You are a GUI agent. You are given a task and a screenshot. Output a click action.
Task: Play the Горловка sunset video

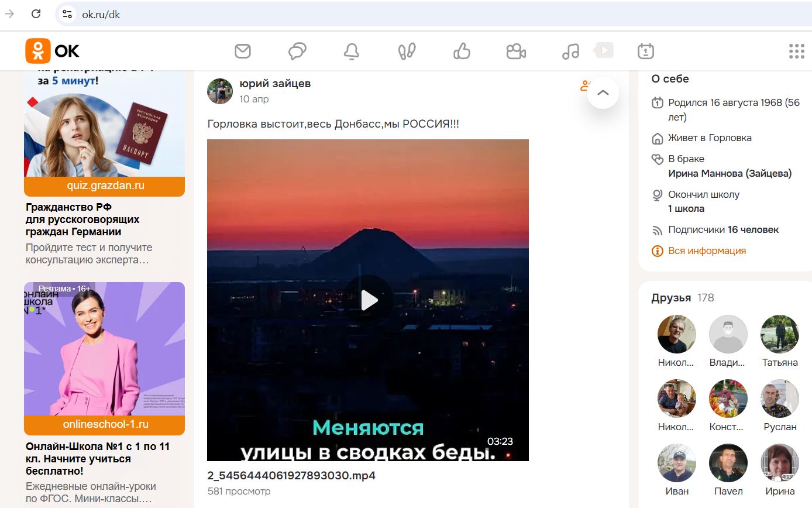coord(368,300)
